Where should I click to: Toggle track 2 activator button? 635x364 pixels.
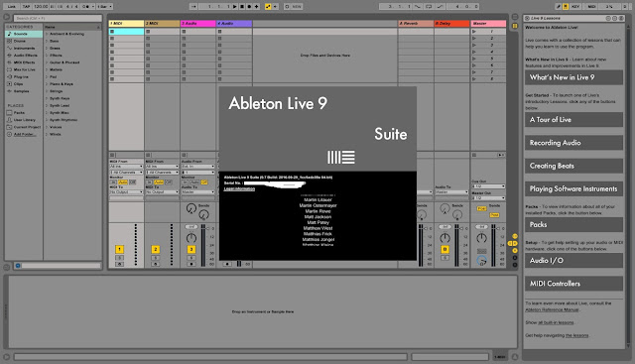156,249
